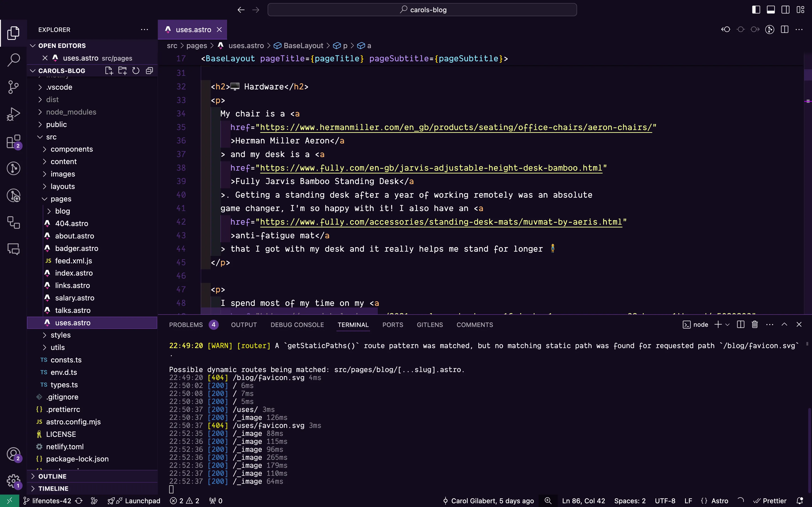Split the editor with top-right icon
Image resolution: width=812 pixels, height=507 pixels.
tap(785, 29)
